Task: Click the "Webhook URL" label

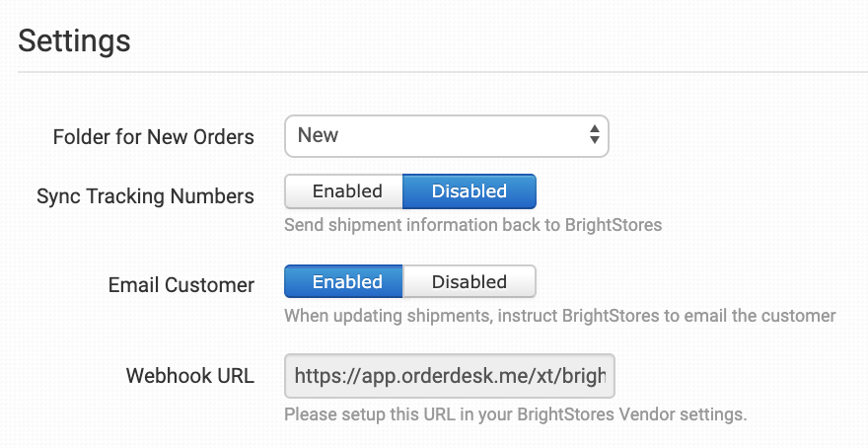Action: [189, 376]
